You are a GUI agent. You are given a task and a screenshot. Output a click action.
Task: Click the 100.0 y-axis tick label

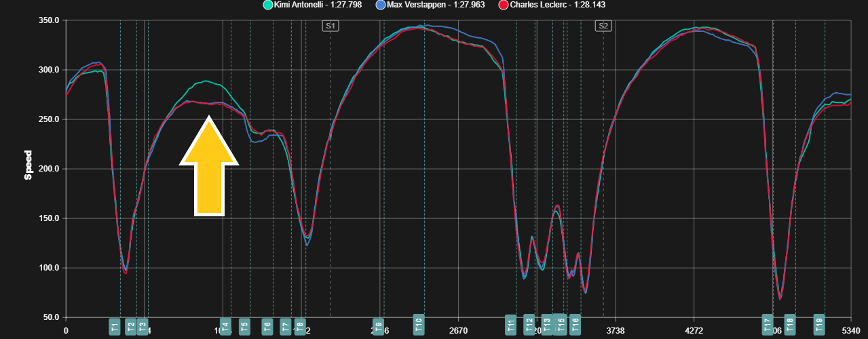click(x=49, y=268)
